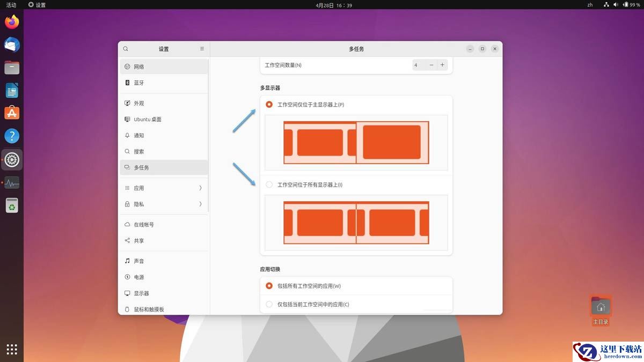The image size is (644, 362).
Task: Select 包括所有工作空间的应用 radio
Action: (269, 286)
